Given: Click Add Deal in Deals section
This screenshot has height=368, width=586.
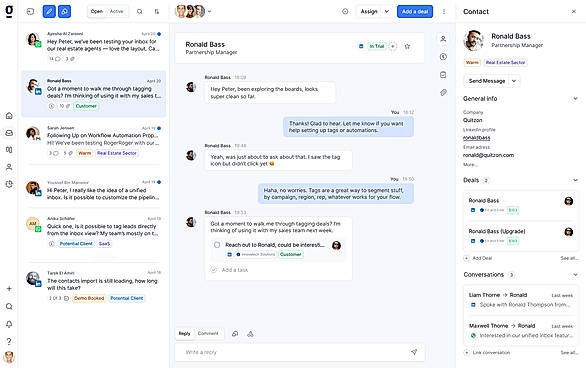Looking at the screenshot, I should pos(478,258).
